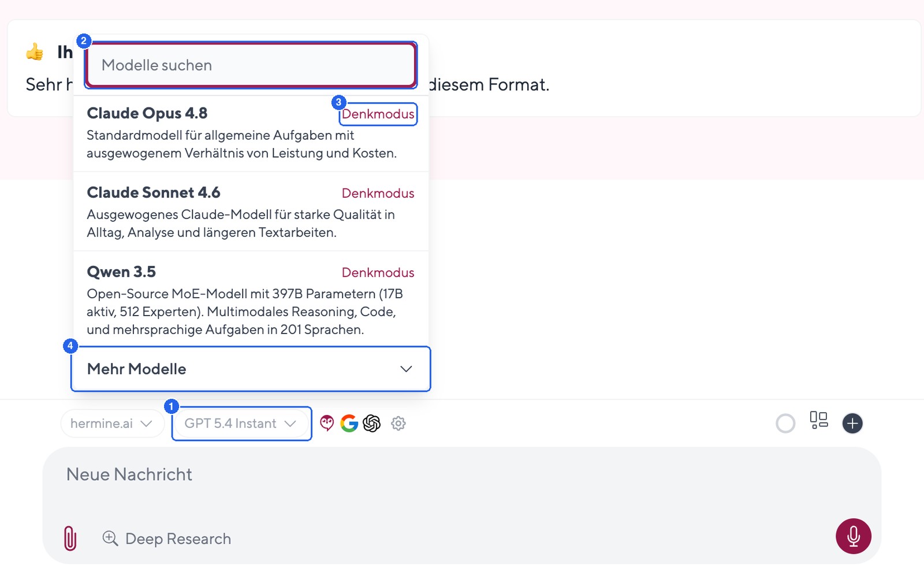Enable Deep Research mode
Image resolution: width=924 pixels, height=582 pixels.
pyautogui.click(x=167, y=539)
